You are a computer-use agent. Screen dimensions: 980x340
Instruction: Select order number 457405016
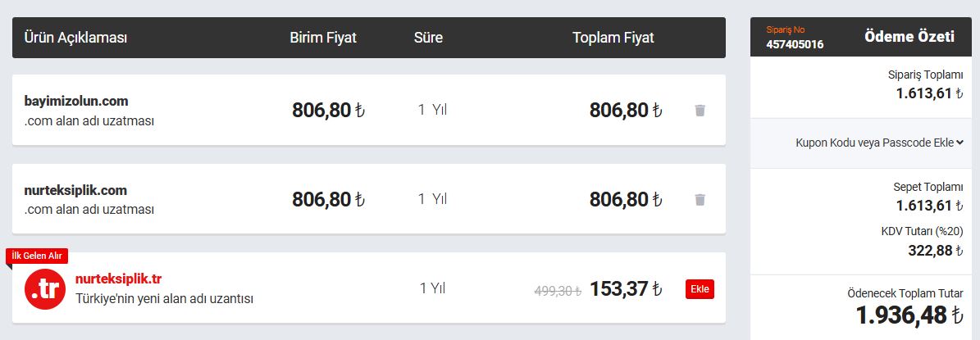[x=795, y=44]
